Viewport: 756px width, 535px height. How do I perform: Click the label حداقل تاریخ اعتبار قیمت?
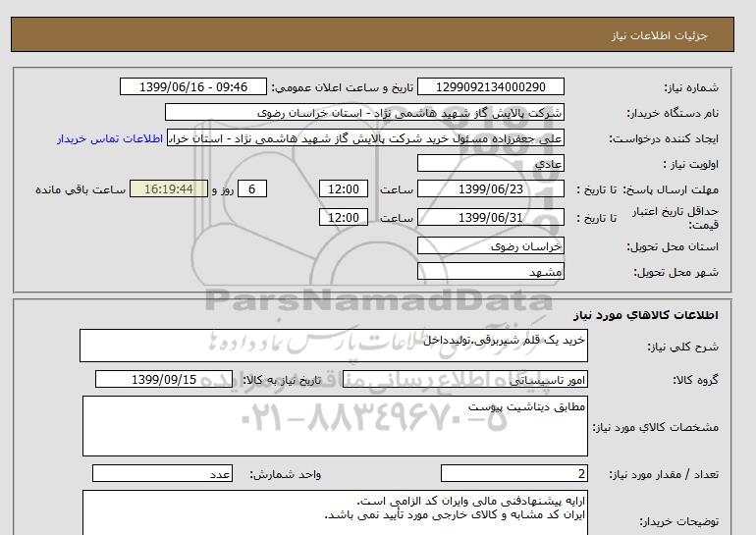(x=675, y=218)
